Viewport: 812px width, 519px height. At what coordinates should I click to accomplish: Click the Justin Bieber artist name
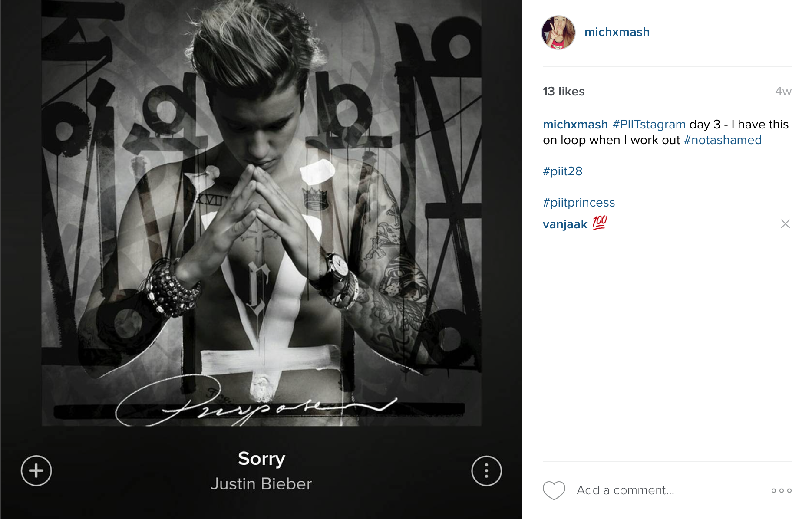(261, 484)
